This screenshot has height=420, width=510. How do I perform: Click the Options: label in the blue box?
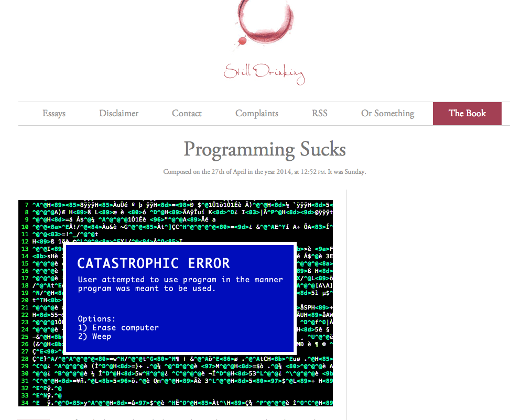tap(96, 318)
